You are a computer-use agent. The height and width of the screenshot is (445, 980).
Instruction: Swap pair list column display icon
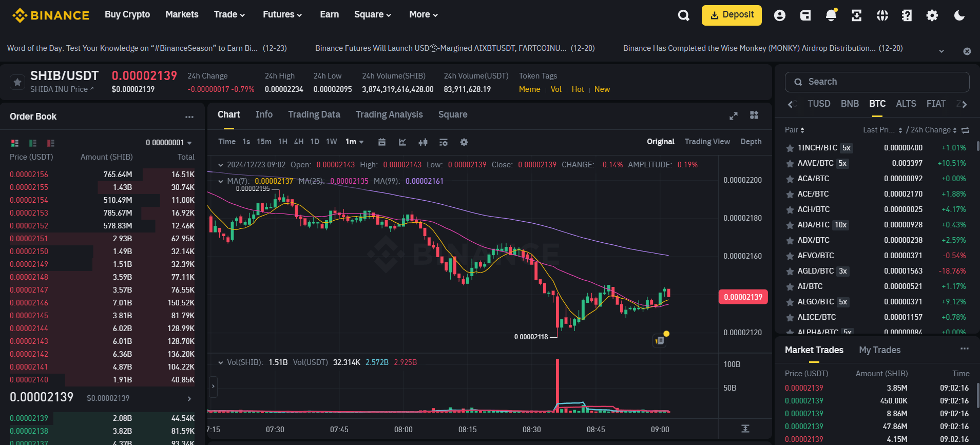965,130
